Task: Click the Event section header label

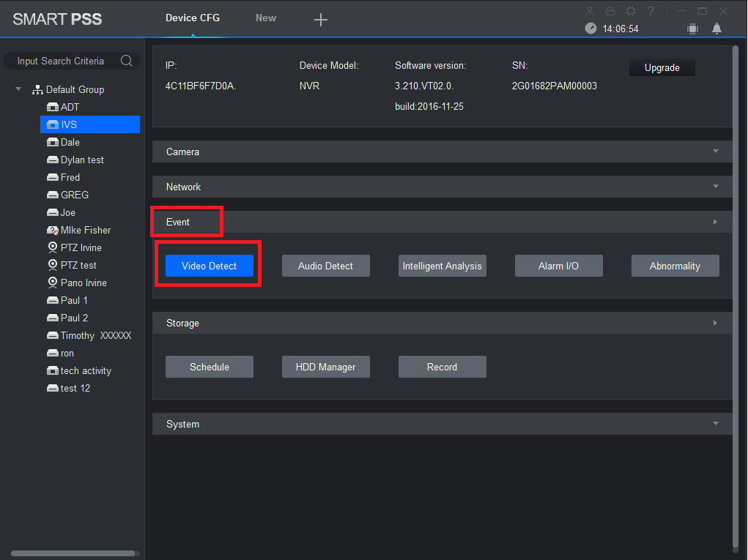Action: point(177,222)
